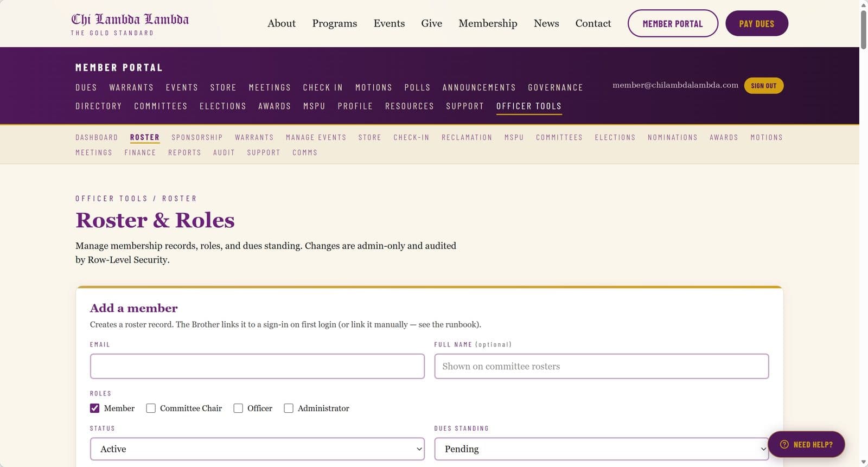Viewport: 868px width, 467px height.
Task: Go to the Directory tab
Action: click(x=99, y=106)
